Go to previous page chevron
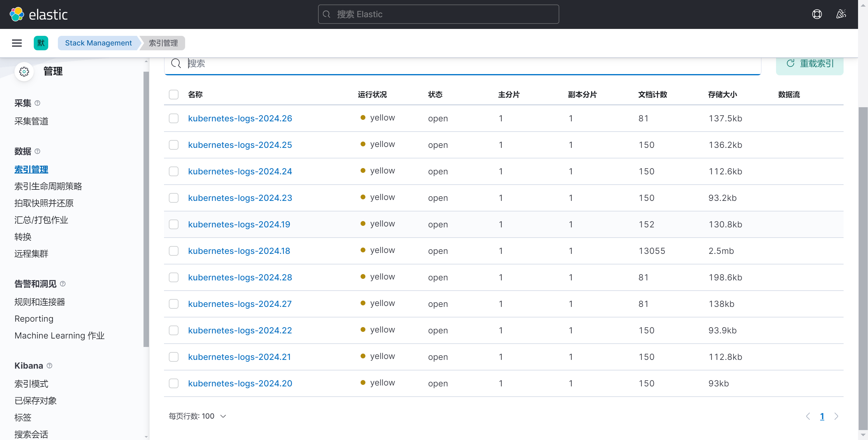The image size is (868, 440). click(x=808, y=417)
